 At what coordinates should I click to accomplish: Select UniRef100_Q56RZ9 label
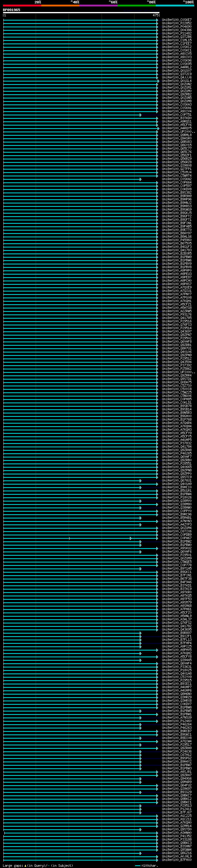click(177, 159)
